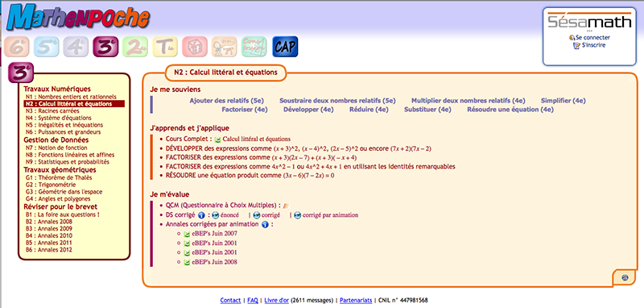The image size is (644, 308).
Task: Open Multiplier deux nombres relatifs (4e)
Action: point(469,101)
